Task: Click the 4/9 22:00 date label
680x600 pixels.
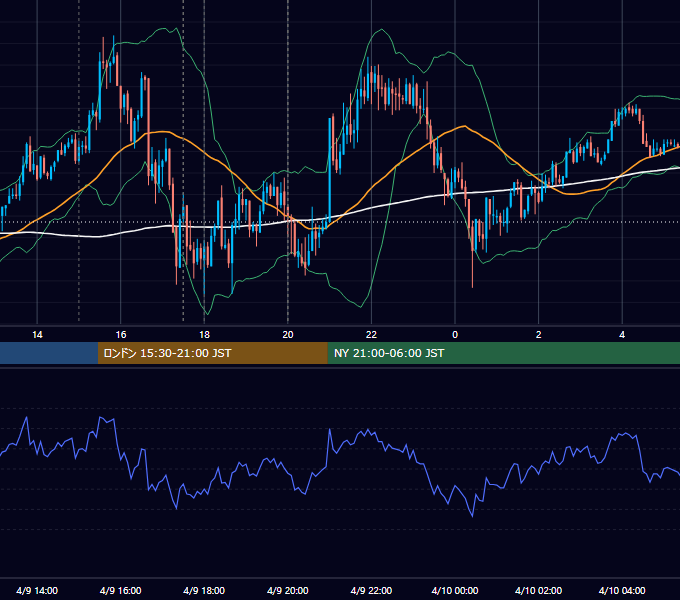Action: coord(371,590)
